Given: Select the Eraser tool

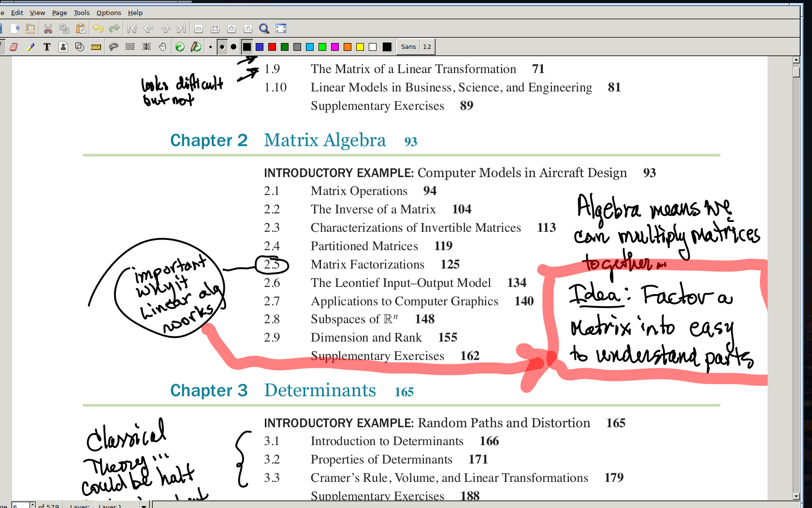Looking at the screenshot, I should (14, 47).
